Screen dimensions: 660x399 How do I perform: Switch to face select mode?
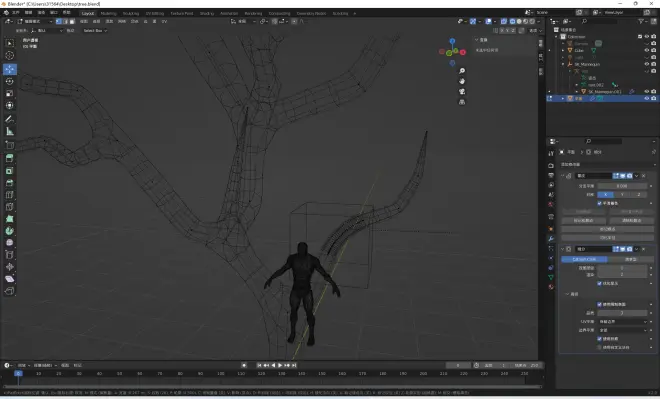coord(72,21)
